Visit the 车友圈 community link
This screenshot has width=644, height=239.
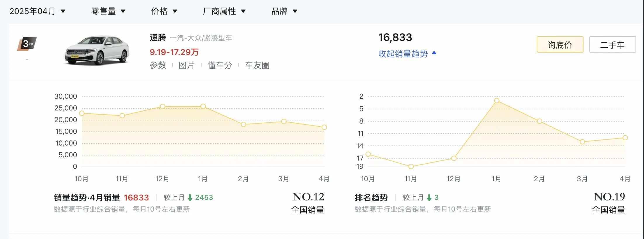257,65
